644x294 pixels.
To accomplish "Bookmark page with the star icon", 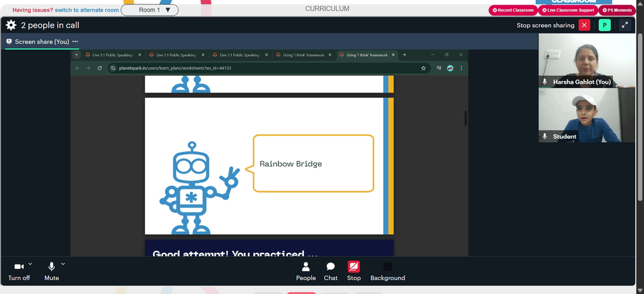I will click(424, 68).
